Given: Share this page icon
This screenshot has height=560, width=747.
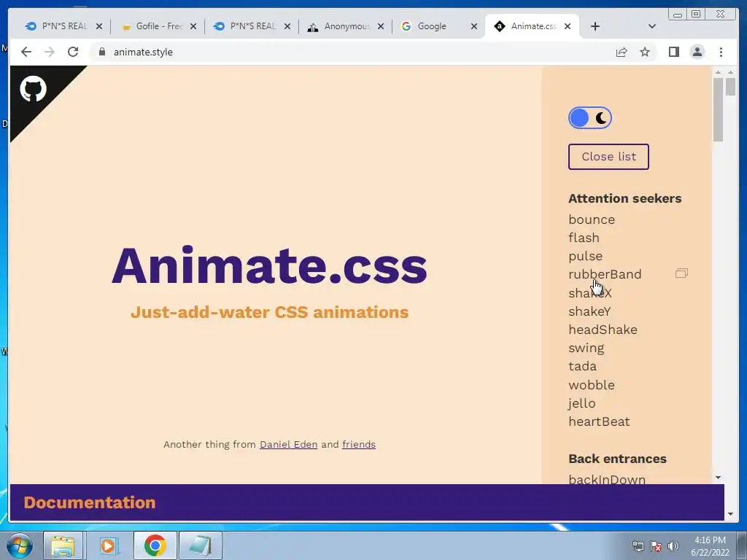Looking at the screenshot, I should [x=622, y=52].
